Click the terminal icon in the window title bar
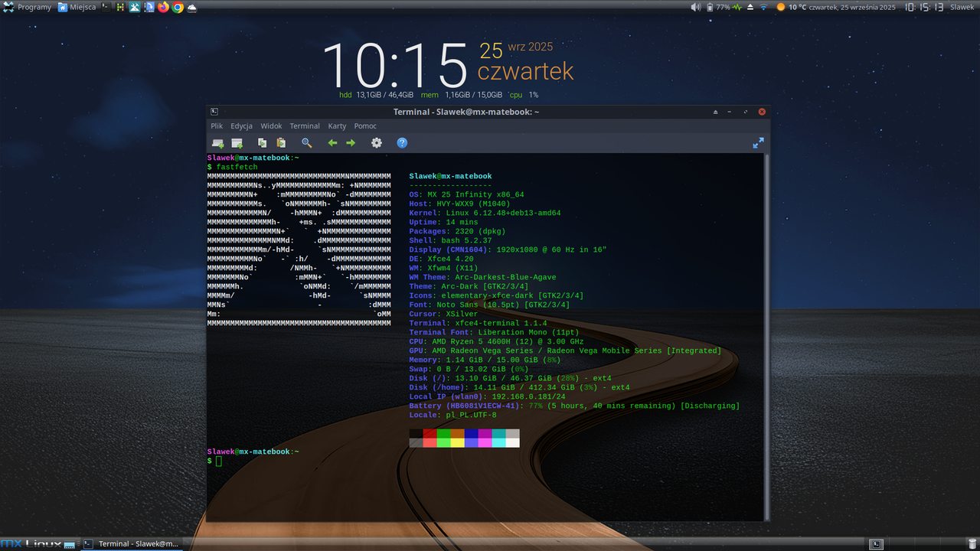 click(214, 112)
